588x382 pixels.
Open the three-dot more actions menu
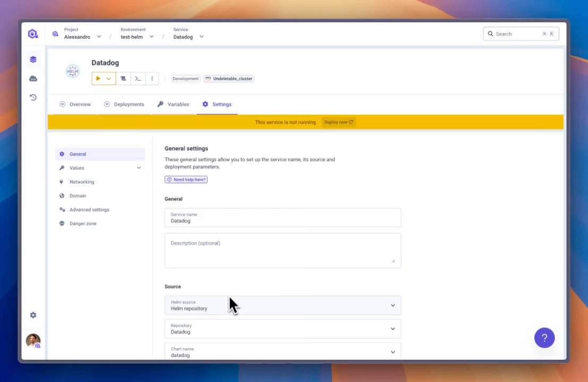[x=152, y=79]
